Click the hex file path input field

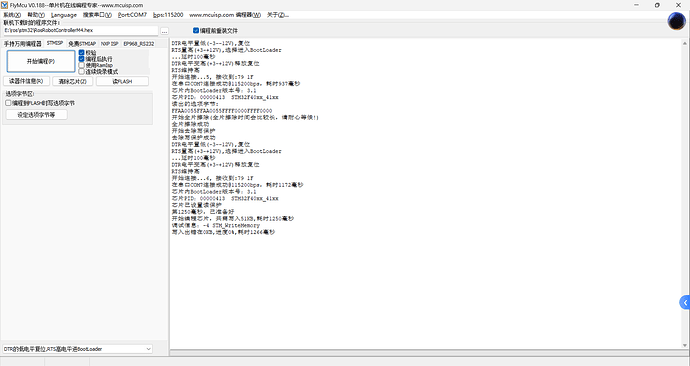click(x=81, y=30)
